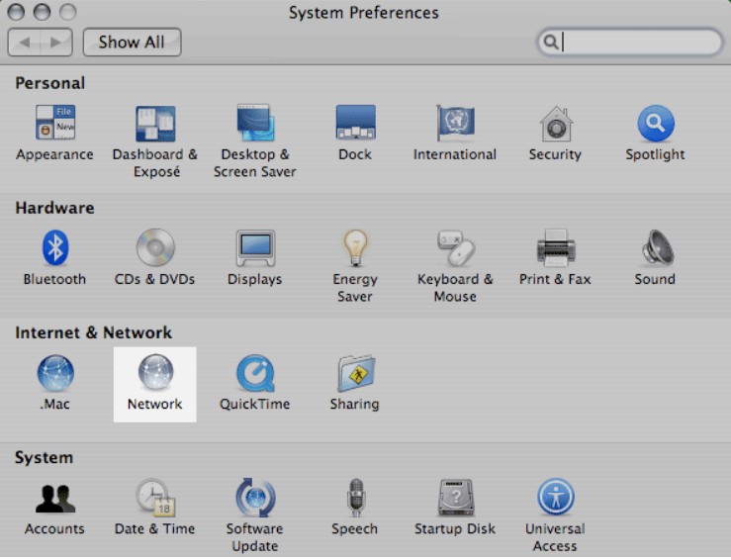Image resolution: width=731 pixels, height=560 pixels.
Task: Click the third (zoom) window button
Action: (68, 12)
